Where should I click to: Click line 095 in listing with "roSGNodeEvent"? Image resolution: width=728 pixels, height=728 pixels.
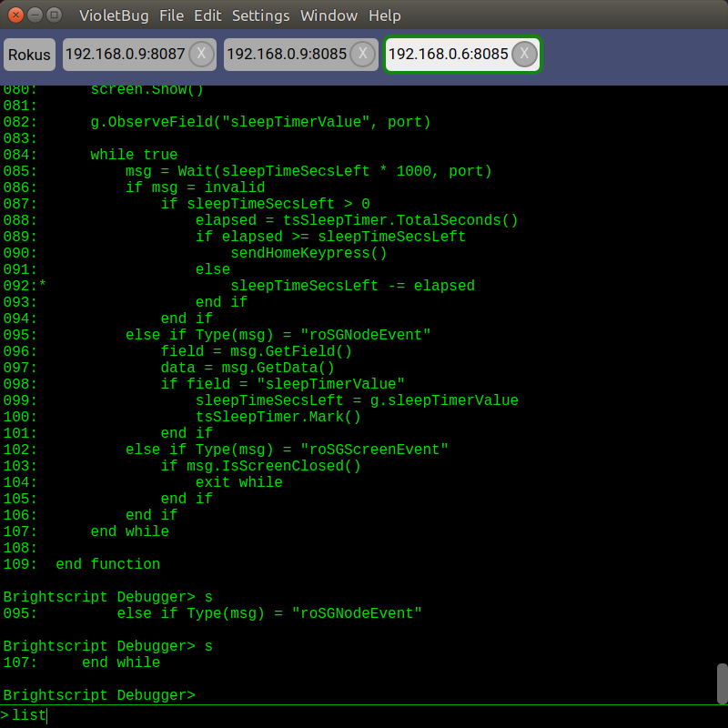pos(278,335)
